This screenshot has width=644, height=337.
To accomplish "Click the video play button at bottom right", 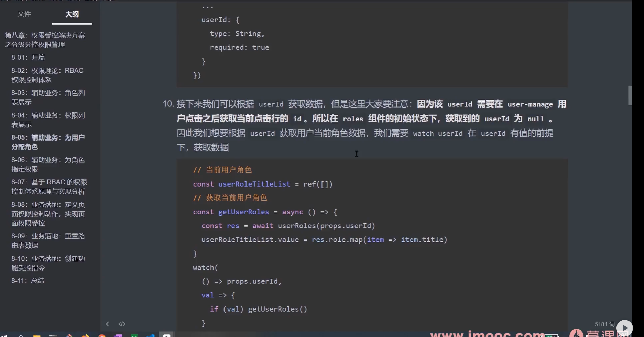I will (x=625, y=327).
